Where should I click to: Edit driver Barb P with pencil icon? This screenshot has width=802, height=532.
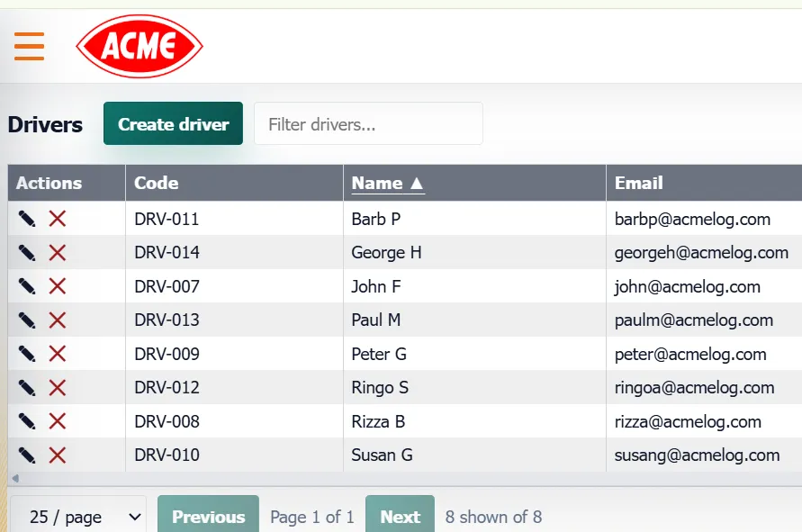coord(27,219)
